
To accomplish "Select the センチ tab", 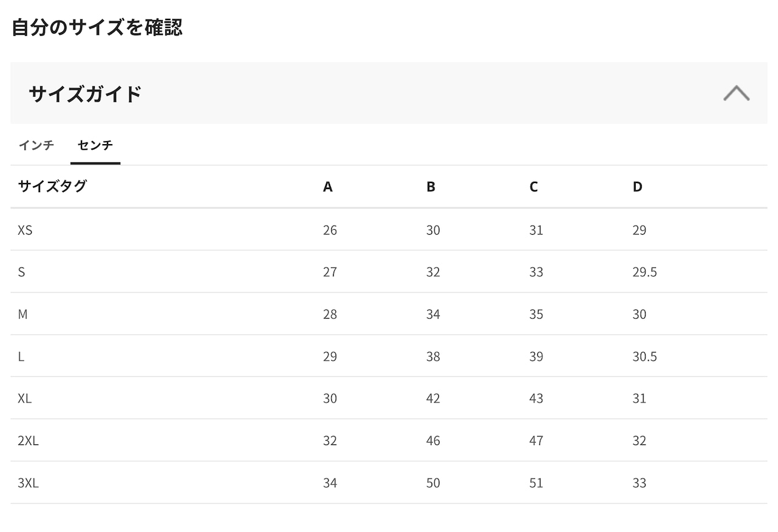I will coord(95,145).
